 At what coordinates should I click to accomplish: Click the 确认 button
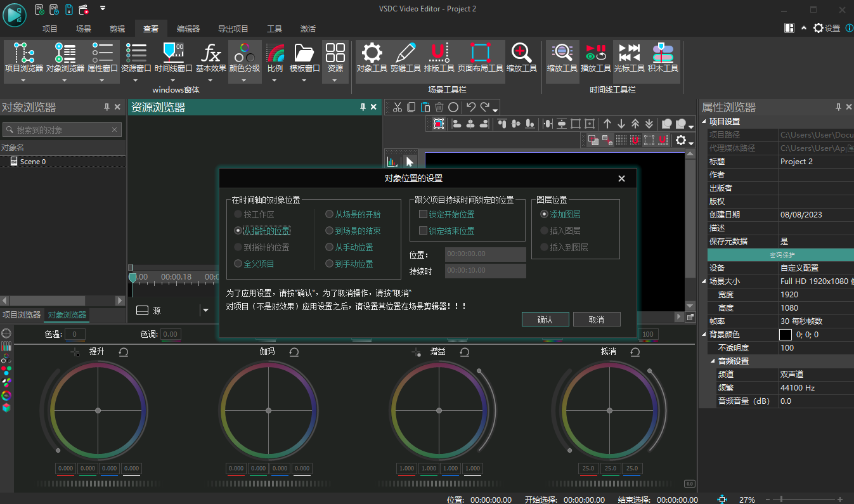[x=545, y=320]
